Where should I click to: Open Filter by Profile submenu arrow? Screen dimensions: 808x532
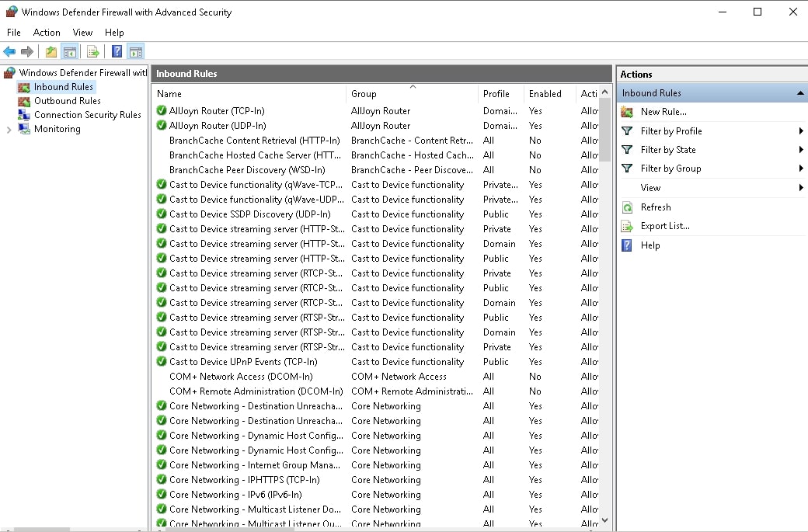tap(801, 130)
